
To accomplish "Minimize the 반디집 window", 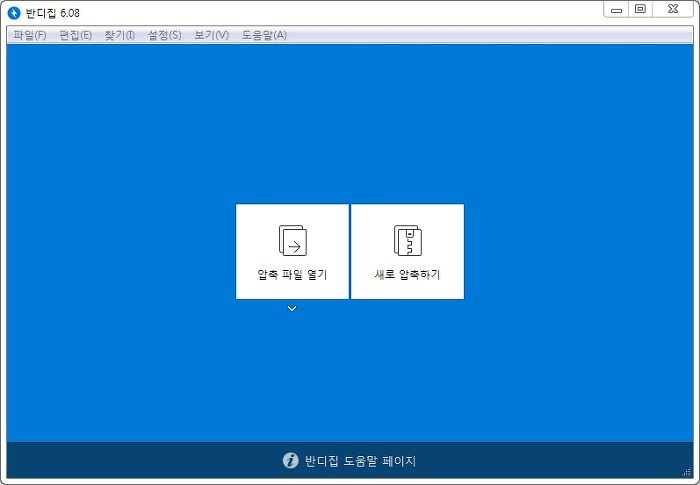I will (617, 10).
